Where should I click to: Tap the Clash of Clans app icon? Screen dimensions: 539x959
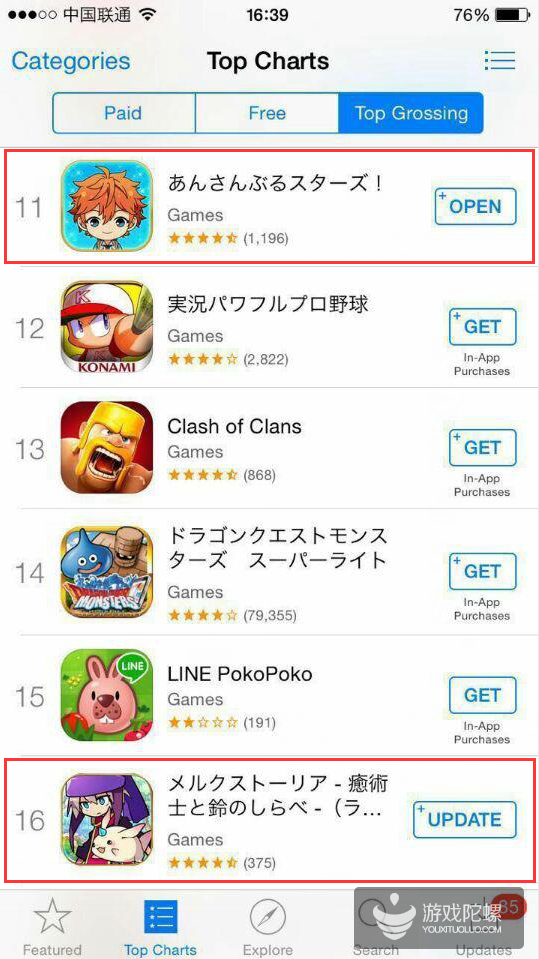(x=107, y=448)
